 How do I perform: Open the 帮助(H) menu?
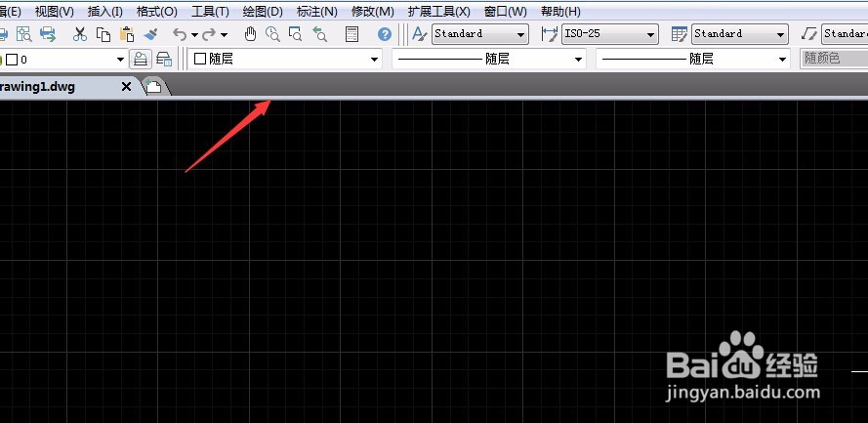pos(560,12)
